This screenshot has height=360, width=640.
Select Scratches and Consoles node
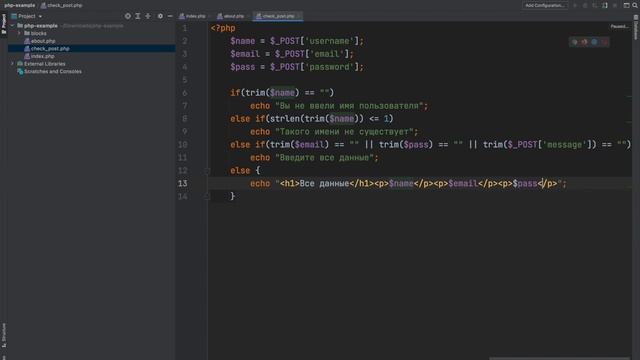(x=49, y=71)
